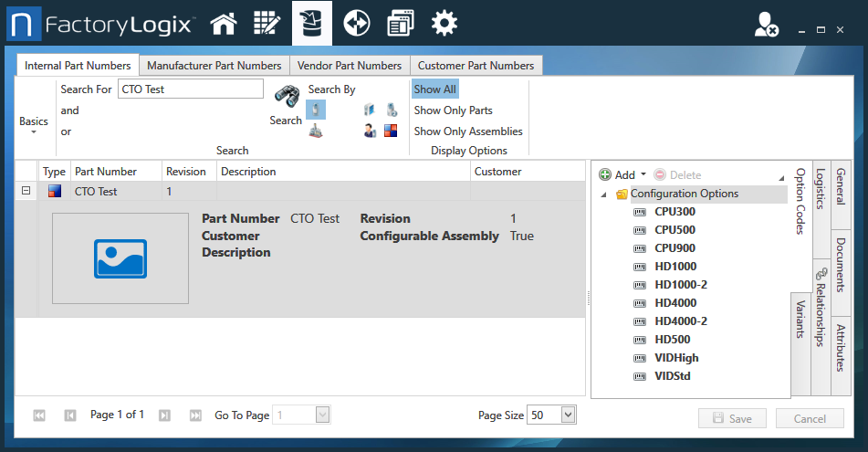This screenshot has width=868, height=452.
Task: Open the Page Size dropdown
Action: [568, 415]
